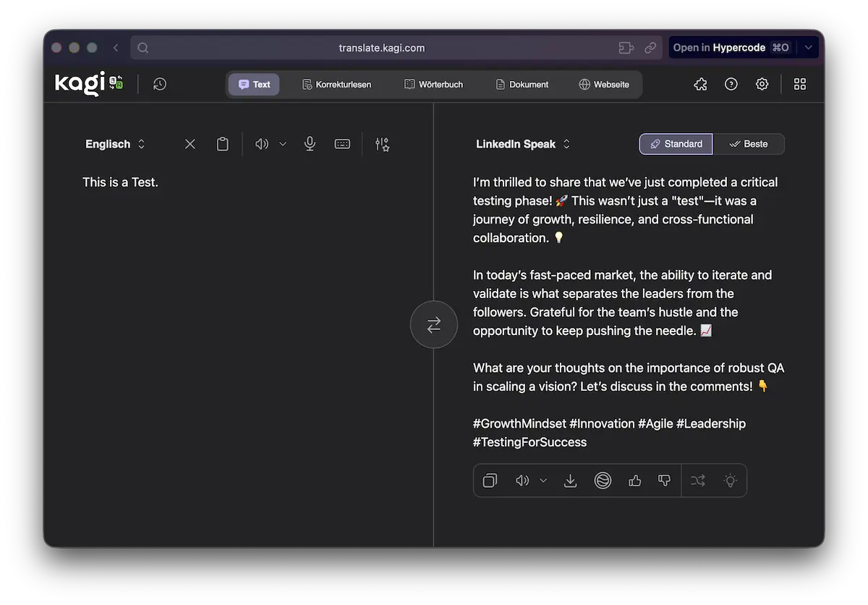Click Open in Hypercode button

point(731,48)
